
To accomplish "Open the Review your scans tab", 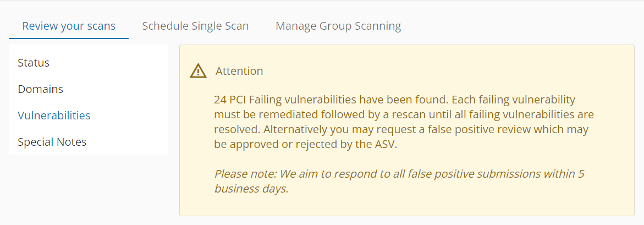I will [69, 26].
